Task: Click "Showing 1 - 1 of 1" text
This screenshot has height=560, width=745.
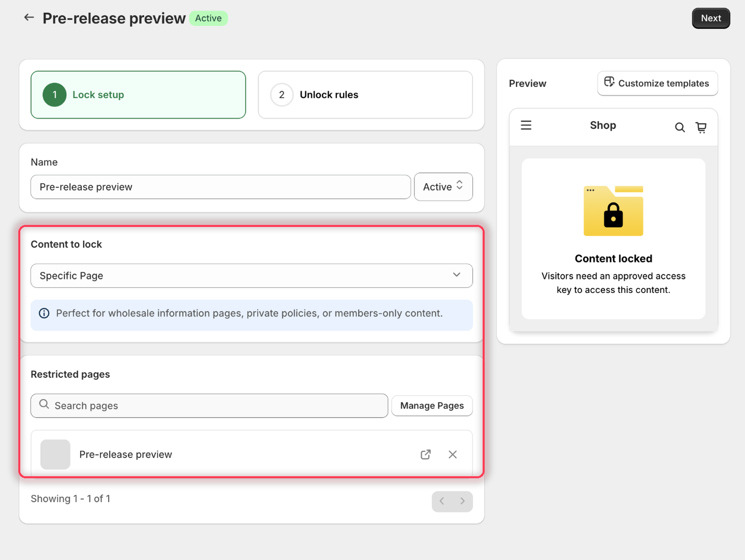Action: 70,498
